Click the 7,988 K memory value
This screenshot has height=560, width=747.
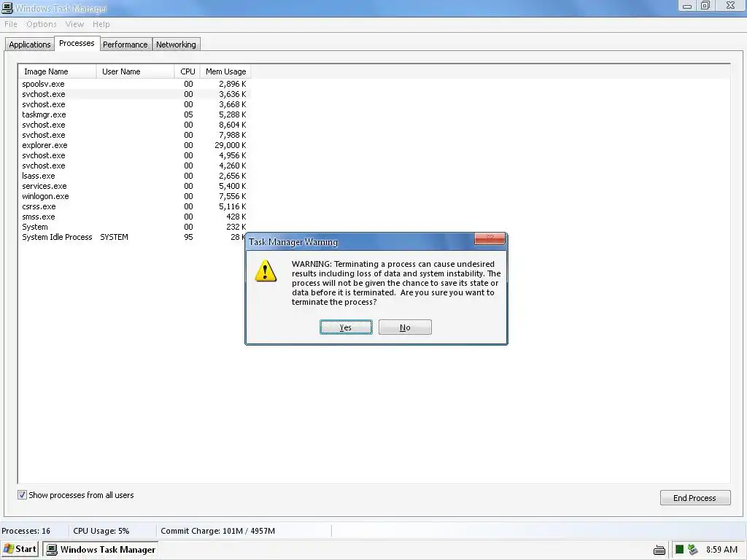[x=233, y=135]
